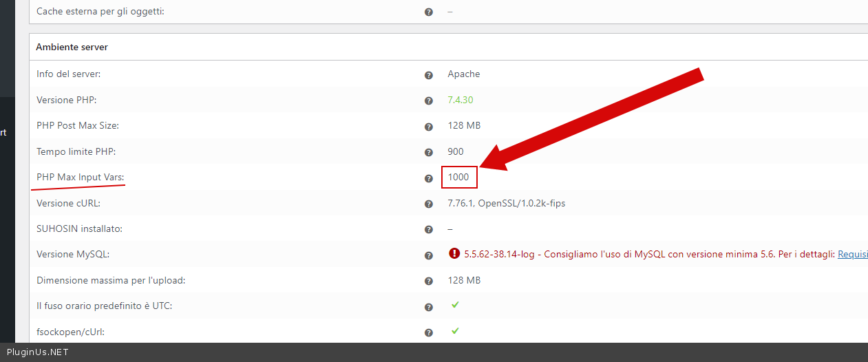This screenshot has height=362, width=868.
Task: Click help icon for Cache esterna per gli oggetti
Action: (429, 12)
